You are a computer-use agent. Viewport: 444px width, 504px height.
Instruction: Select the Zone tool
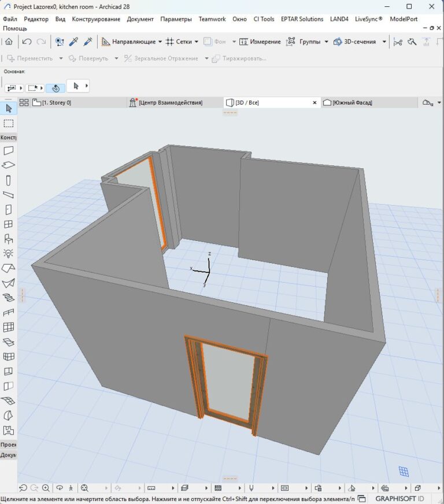click(x=8, y=430)
